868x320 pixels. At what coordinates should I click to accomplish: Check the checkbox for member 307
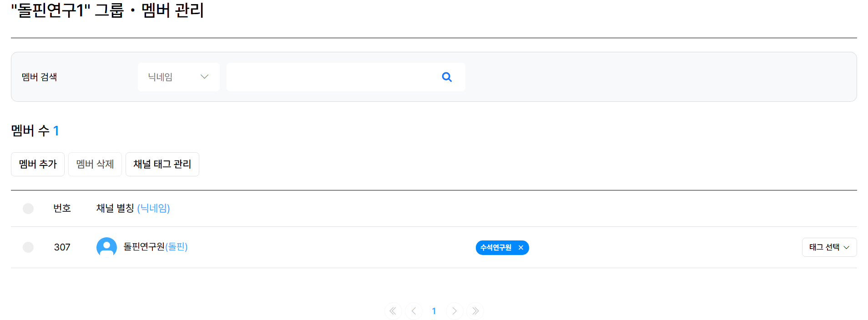point(28,247)
